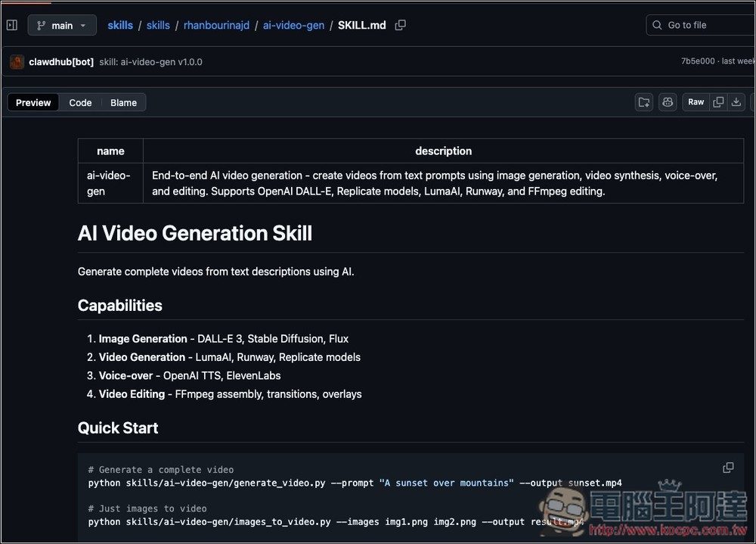The height and width of the screenshot is (544, 756).
Task: Switch to the Blame tab
Action: tap(123, 102)
